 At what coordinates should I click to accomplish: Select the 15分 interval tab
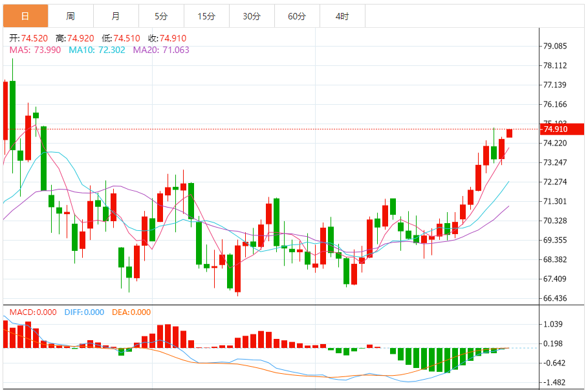click(206, 16)
